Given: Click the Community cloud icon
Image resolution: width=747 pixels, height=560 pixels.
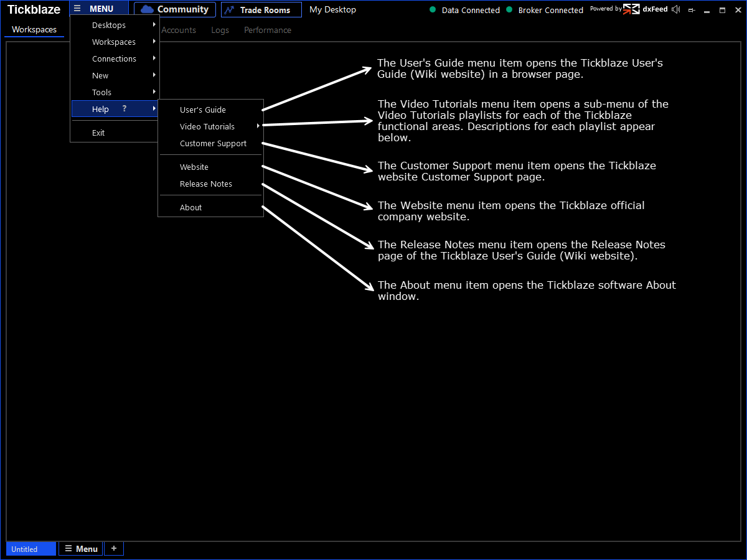Looking at the screenshot, I should tap(147, 9).
